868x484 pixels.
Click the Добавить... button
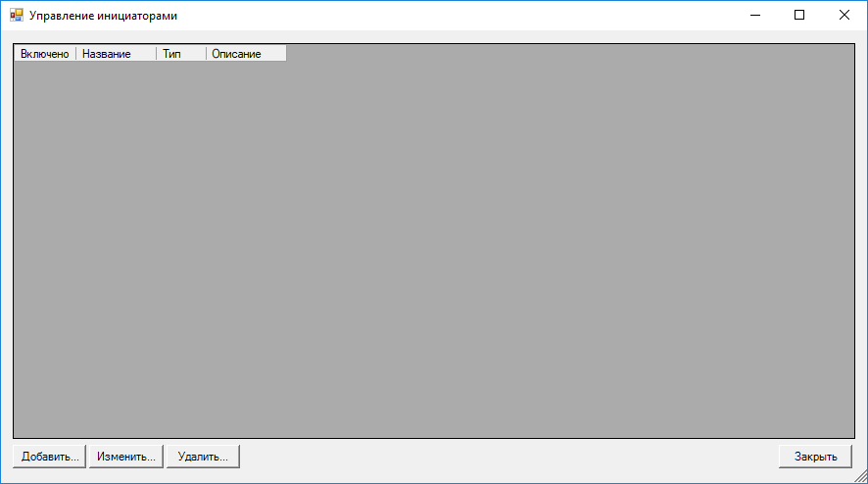pos(49,457)
